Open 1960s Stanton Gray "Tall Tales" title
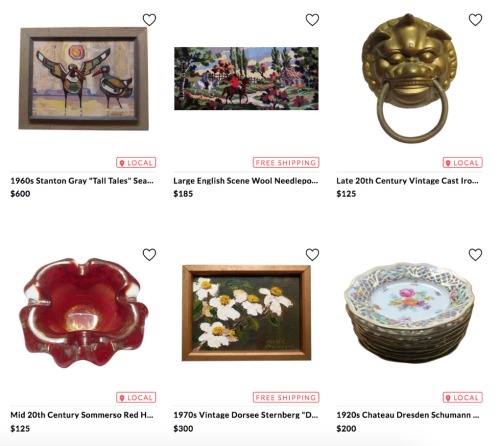 (x=82, y=181)
